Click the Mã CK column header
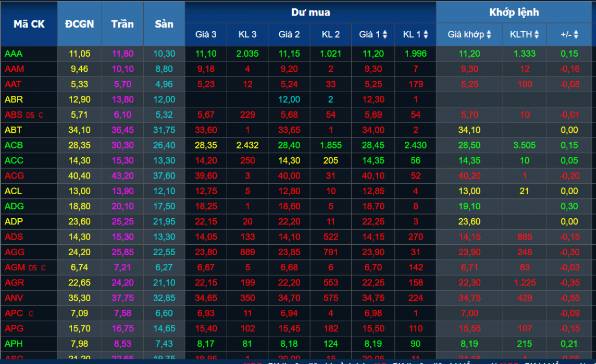 click(29, 24)
